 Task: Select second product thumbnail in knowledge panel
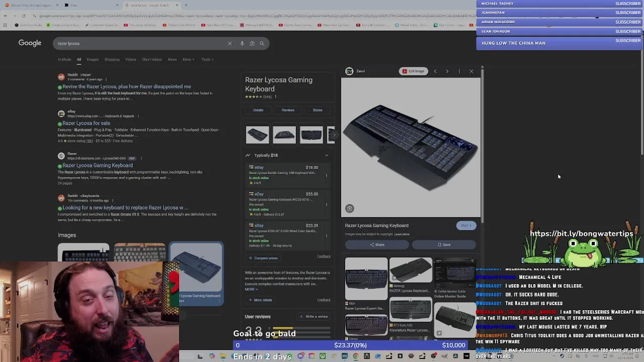[284, 135]
